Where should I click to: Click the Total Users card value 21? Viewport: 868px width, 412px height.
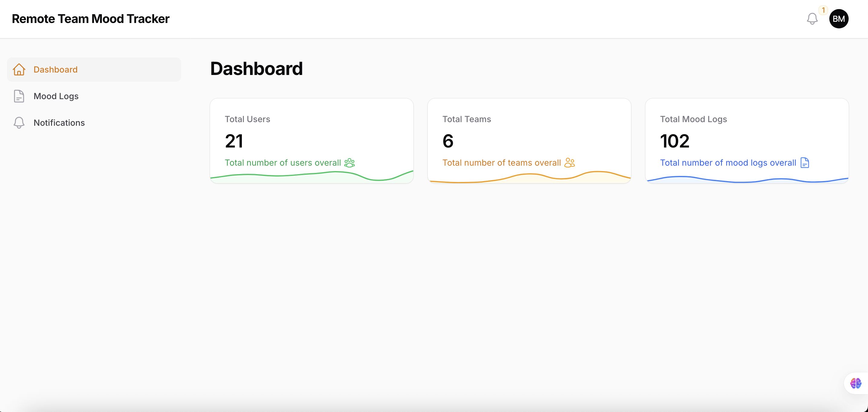[234, 141]
